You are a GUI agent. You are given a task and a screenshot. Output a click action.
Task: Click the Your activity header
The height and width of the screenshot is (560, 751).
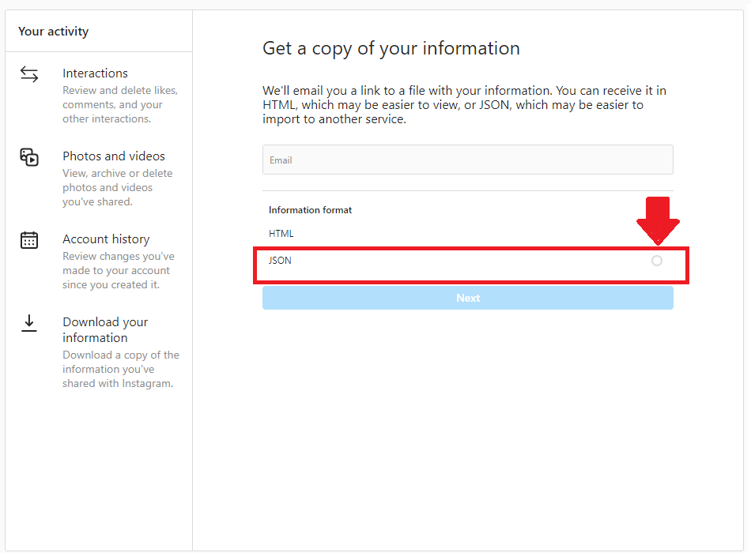point(54,32)
